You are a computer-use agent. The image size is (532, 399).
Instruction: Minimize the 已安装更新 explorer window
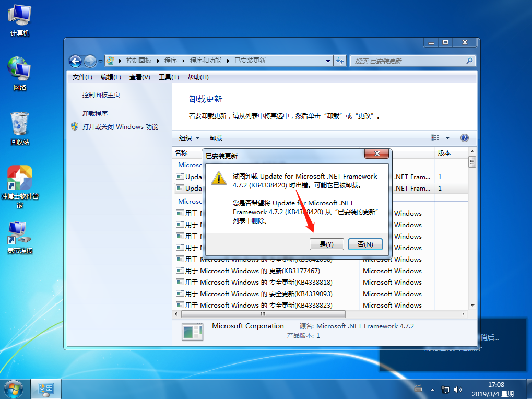click(431, 43)
